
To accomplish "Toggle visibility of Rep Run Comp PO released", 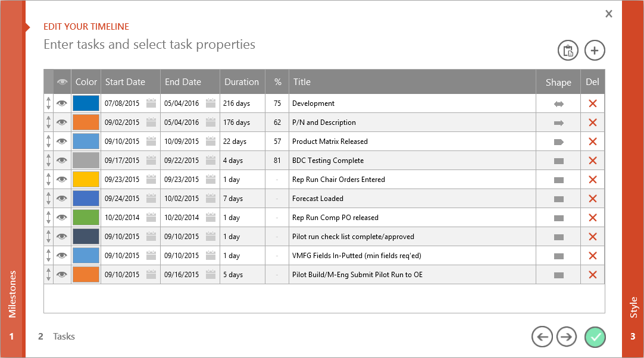I will point(62,218).
